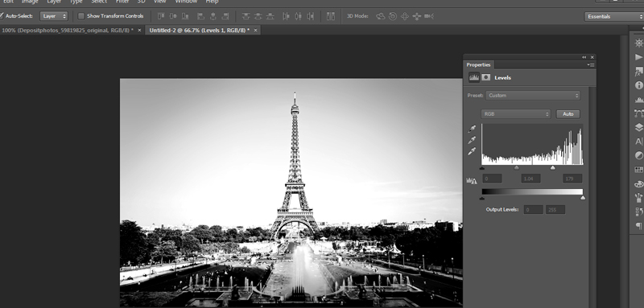
Task: Select the 3D scale camera icon
Action: [429, 16]
